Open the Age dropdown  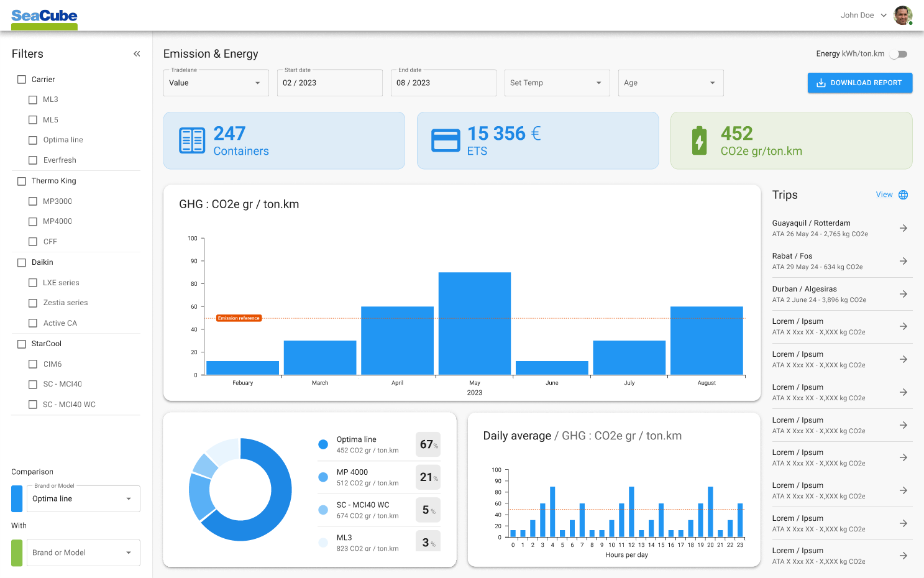670,83
